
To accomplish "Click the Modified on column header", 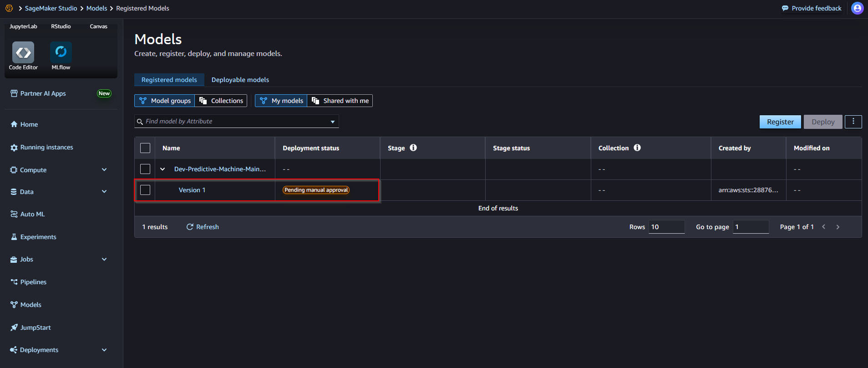I will pos(812,148).
